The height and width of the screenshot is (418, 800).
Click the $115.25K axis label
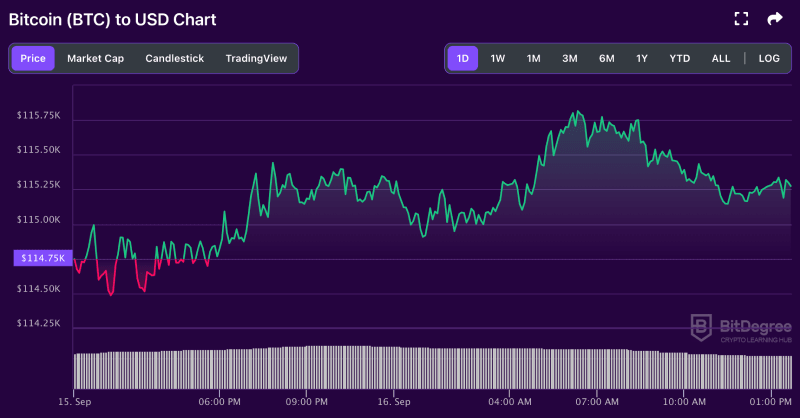(x=38, y=185)
